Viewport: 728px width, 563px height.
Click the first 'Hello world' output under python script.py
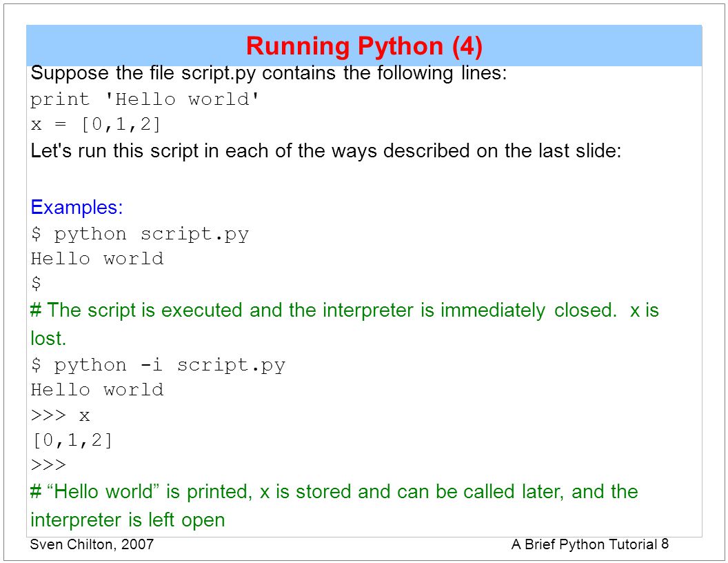coord(97,259)
